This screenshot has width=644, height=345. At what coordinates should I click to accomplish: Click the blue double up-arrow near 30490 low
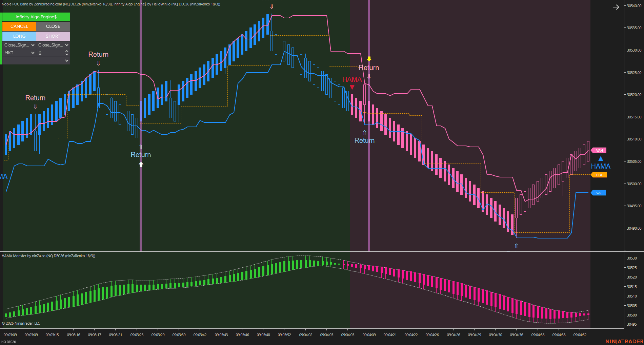[516, 246]
